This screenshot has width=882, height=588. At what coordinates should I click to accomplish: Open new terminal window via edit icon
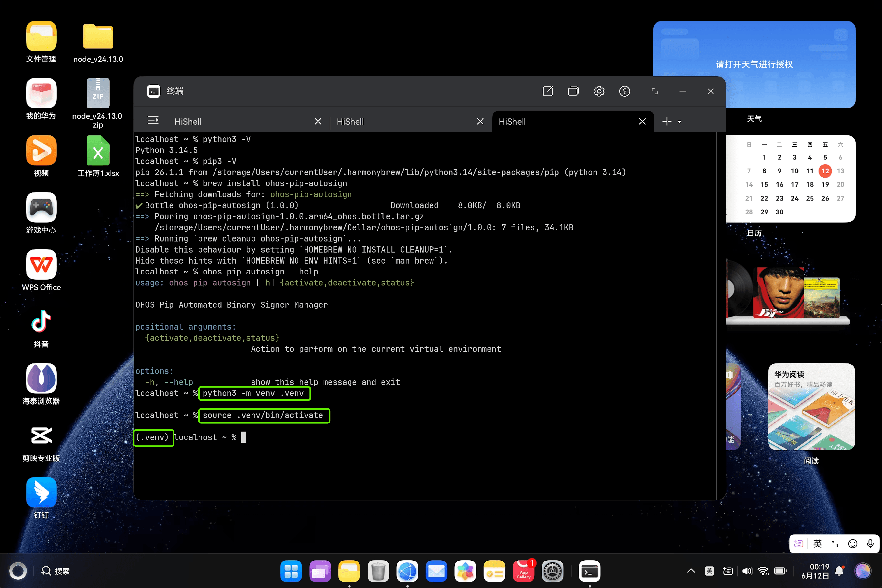pos(547,91)
